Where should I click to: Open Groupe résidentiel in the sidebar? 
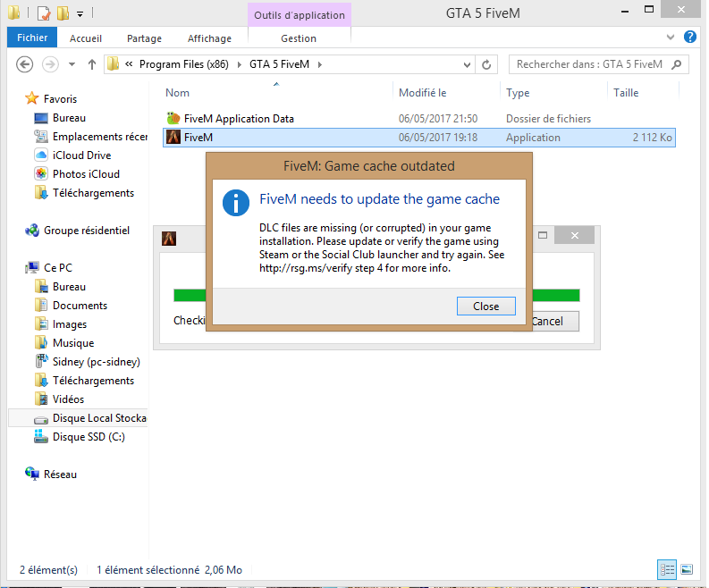(87, 231)
